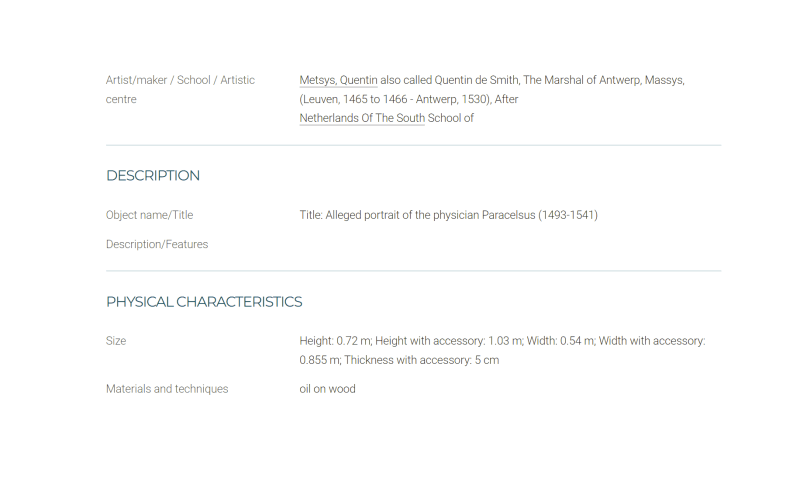Select the Alleged portrait of Paracelsus title text
800x484 pixels.
(448, 215)
